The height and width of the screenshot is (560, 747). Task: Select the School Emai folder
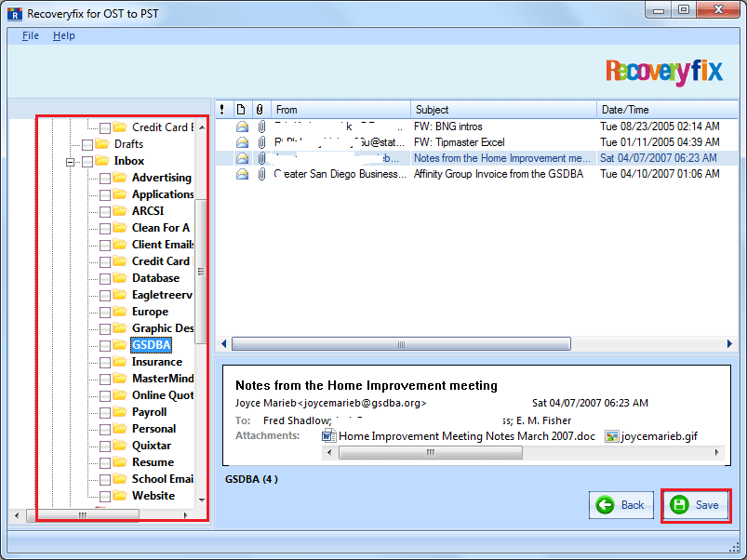163,478
